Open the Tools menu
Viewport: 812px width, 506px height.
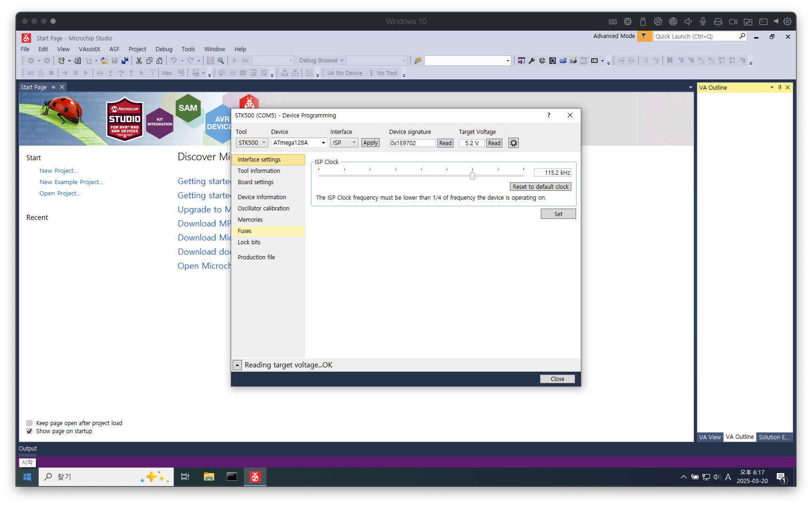pos(188,49)
